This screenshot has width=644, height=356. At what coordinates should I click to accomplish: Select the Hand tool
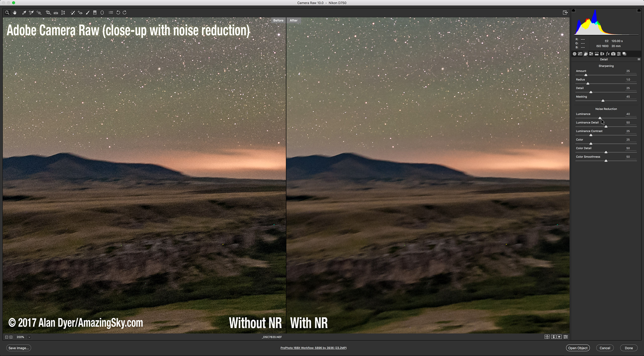click(x=15, y=13)
